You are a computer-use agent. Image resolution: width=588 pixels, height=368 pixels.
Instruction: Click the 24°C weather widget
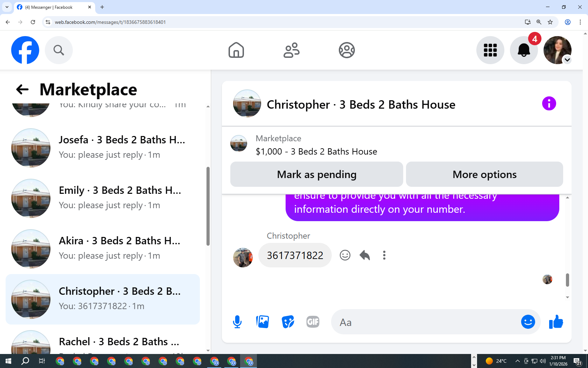496,361
